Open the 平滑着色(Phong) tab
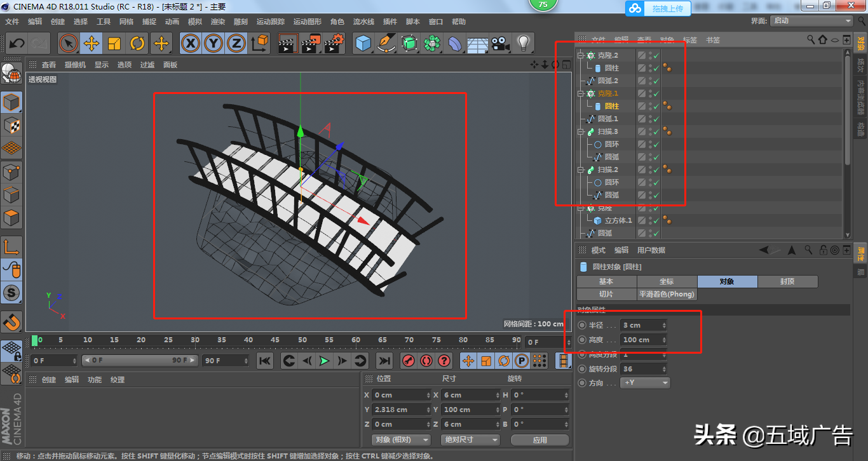Screen dimensions: 868x461 coord(667,295)
